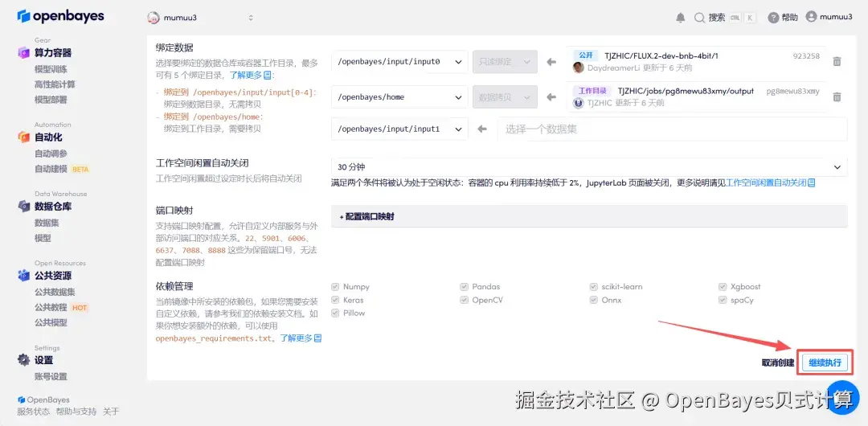Follow the 工作空间闲置自动关闭 documentation link
Viewport: 868px width, 426px height.
point(770,182)
